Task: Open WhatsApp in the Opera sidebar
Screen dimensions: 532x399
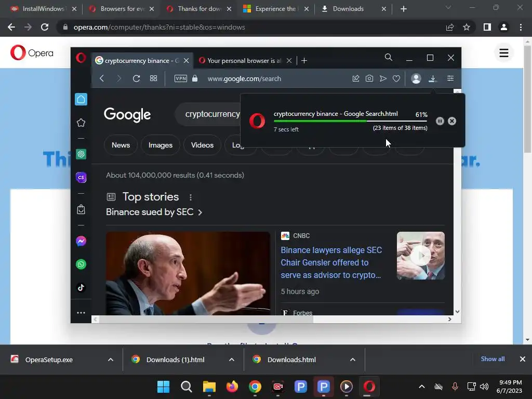Action: pos(81,264)
